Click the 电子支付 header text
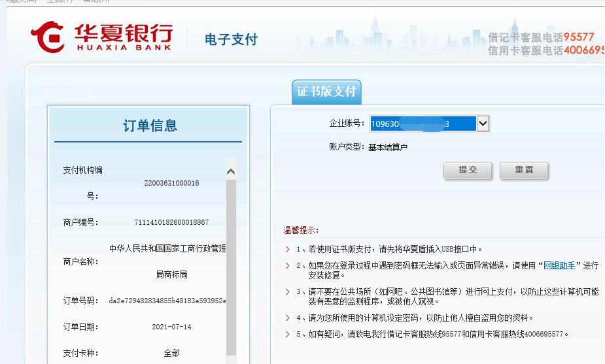The height and width of the screenshot is (364, 605). (231, 39)
